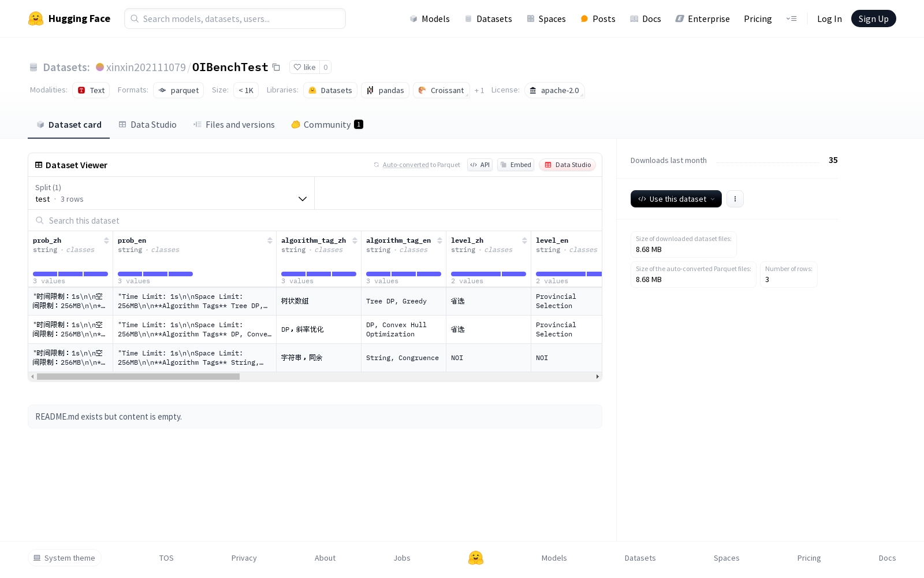Screen dimensions: 924x578
Task: Expand the Split test dropdown
Action: 171,193
